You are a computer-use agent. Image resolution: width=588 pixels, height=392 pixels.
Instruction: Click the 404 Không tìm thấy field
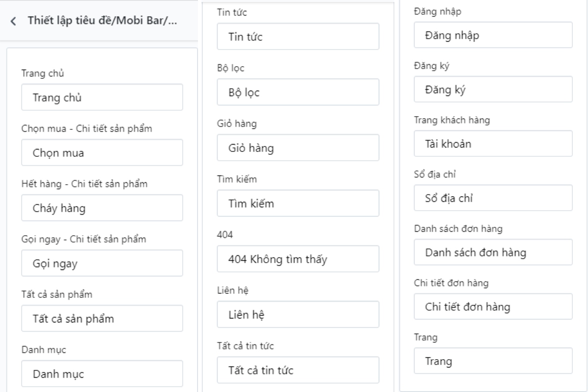pos(298,259)
